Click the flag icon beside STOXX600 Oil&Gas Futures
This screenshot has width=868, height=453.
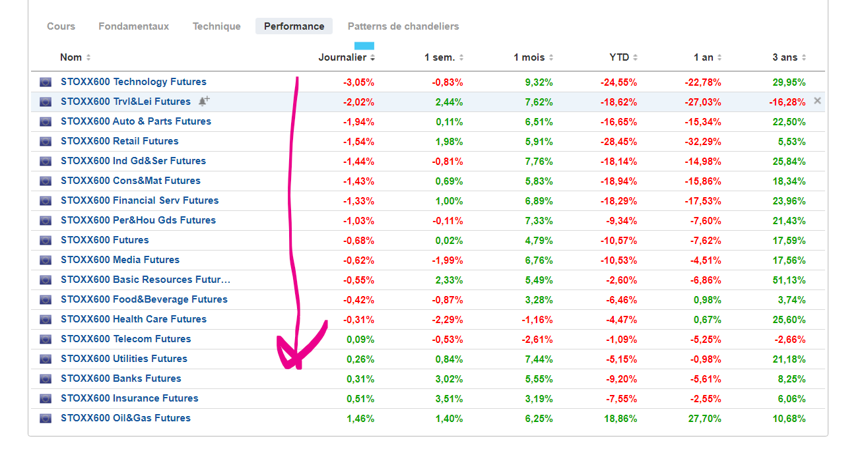click(x=46, y=419)
